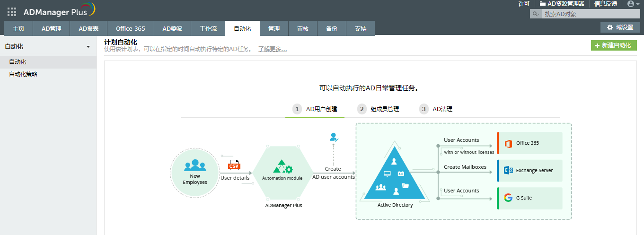The height and width of the screenshot is (235, 644).
Task: Switch to the 备份 tab
Action: tap(332, 28)
